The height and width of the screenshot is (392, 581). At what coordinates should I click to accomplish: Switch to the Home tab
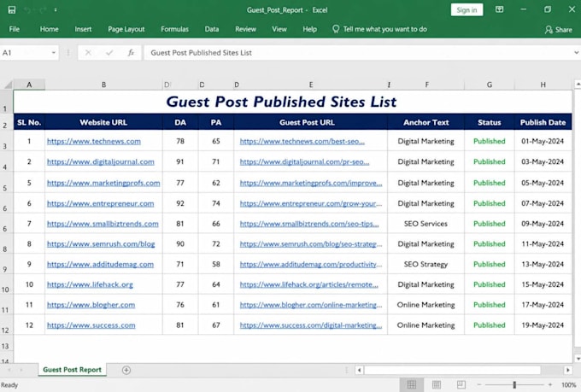[x=49, y=29]
